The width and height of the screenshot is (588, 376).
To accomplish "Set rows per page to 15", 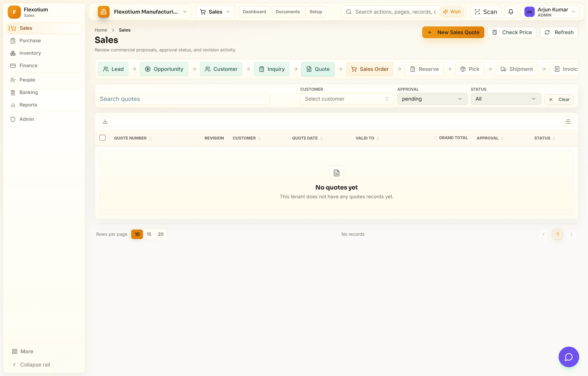I will pos(149,234).
